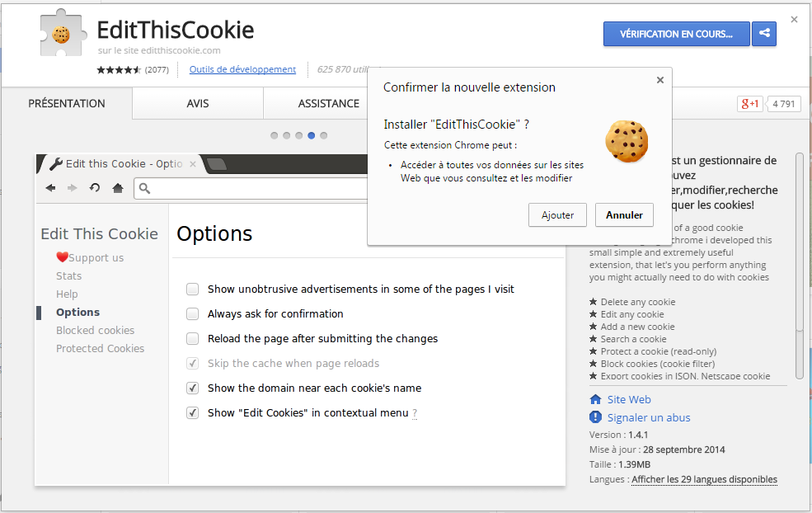Screen dimensions: 812x513
Task: Switch to the AVIS tab
Action: pyautogui.click(x=198, y=104)
